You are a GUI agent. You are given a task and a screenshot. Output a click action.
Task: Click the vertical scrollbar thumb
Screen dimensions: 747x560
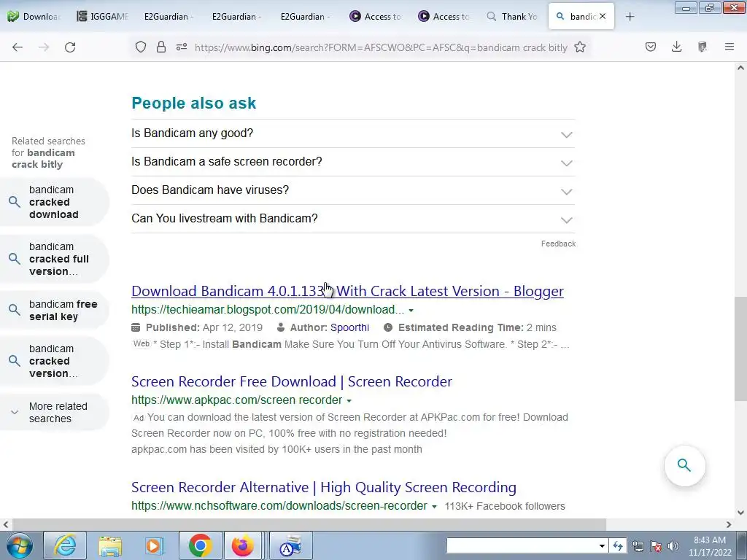tap(740, 349)
